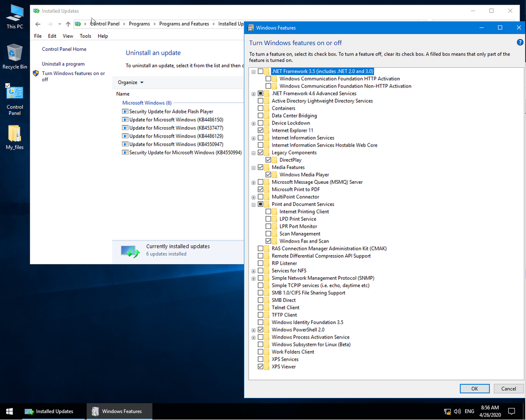The height and width of the screenshot is (420, 526).
Task: Uncheck Windows Media Player
Action: click(269, 175)
